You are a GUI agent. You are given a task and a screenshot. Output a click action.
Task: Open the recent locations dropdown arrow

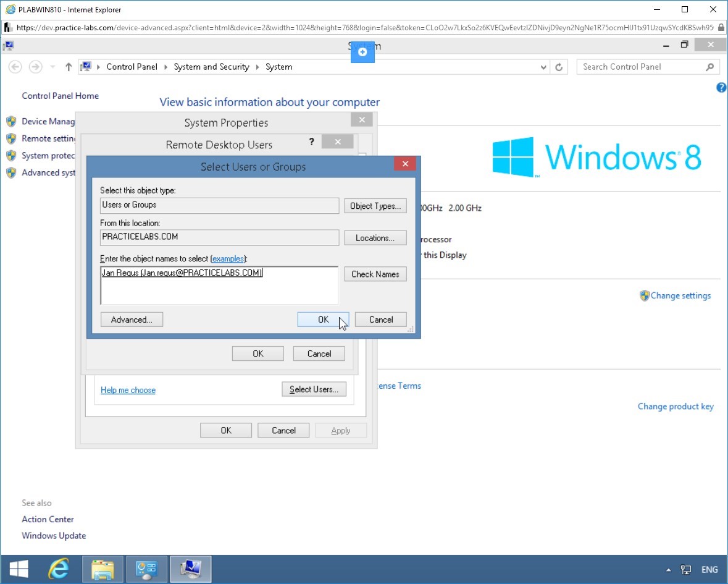pyautogui.click(x=52, y=67)
